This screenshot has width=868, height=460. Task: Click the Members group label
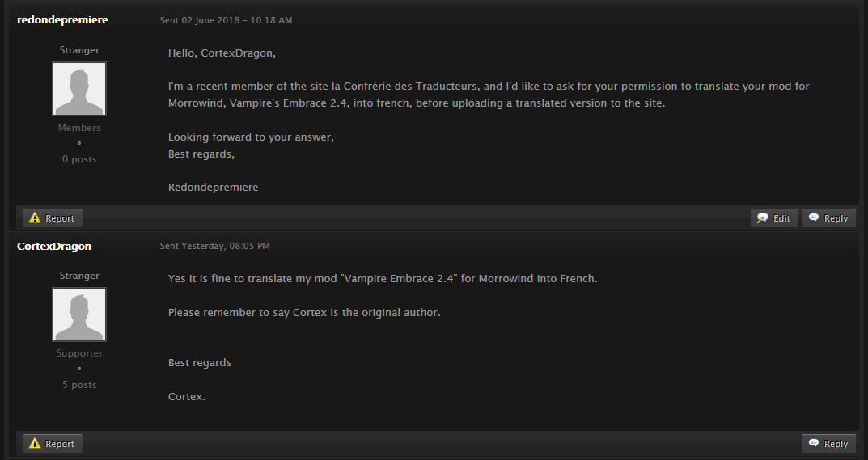(x=79, y=127)
